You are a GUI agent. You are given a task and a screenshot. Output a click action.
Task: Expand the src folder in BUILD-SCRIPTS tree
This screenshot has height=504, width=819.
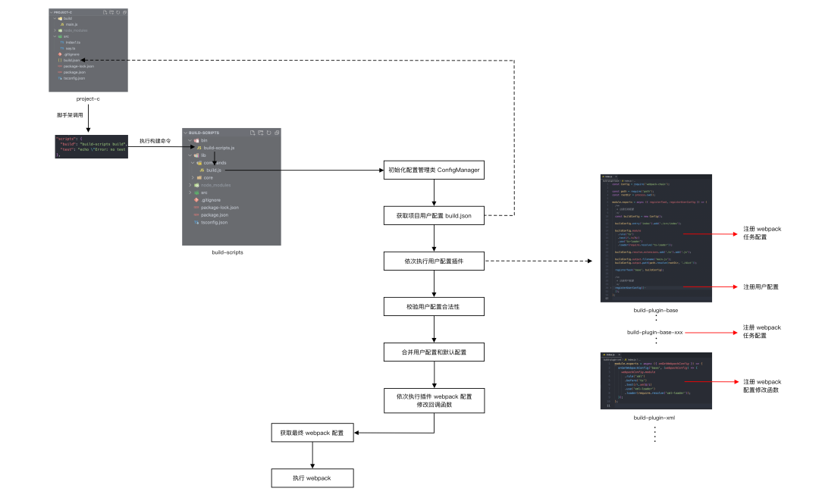click(190, 193)
